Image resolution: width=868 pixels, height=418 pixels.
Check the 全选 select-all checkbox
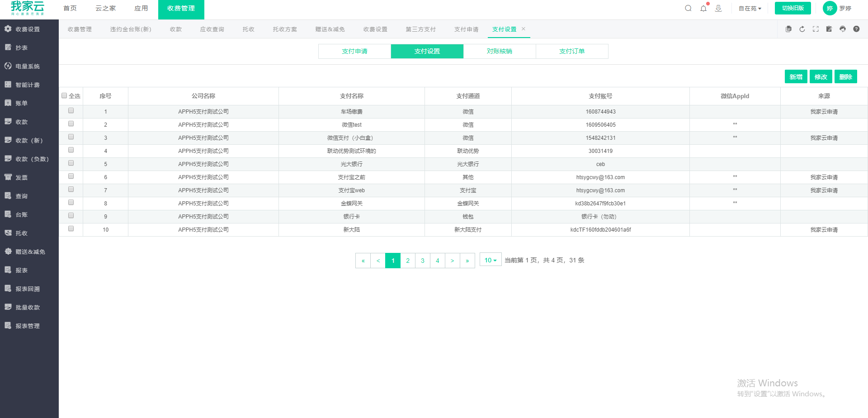[x=64, y=96]
